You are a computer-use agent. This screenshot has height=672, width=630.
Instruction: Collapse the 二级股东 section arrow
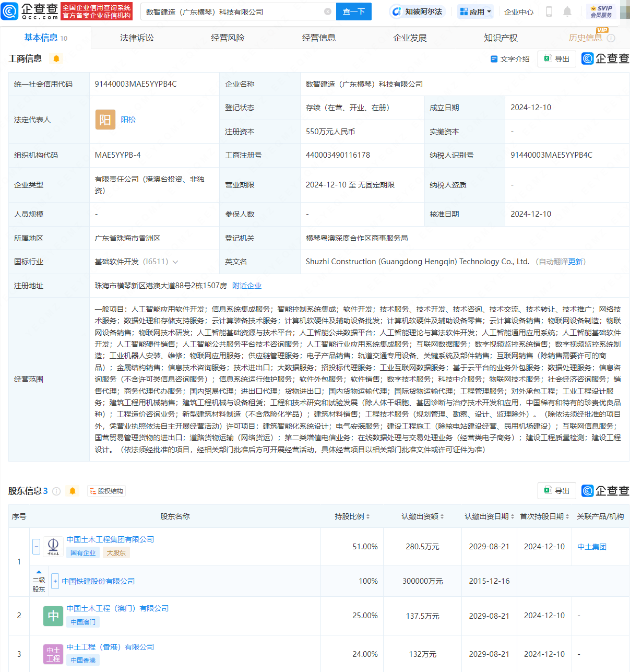pos(39,572)
